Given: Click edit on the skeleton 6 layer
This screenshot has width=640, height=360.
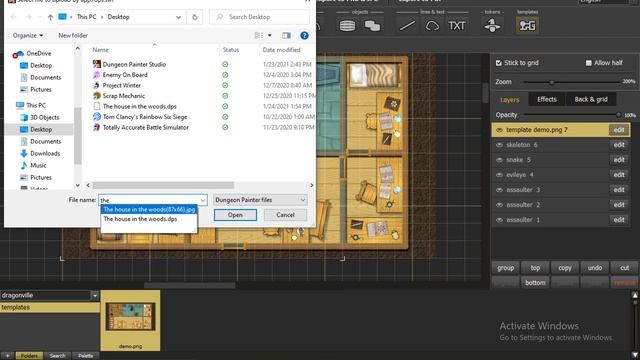Looking at the screenshot, I should coord(619,145).
